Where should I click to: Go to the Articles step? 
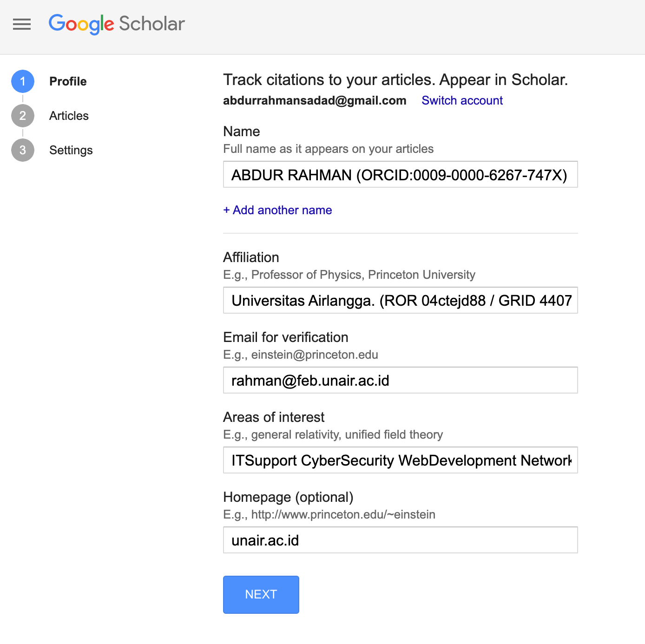point(69,116)
